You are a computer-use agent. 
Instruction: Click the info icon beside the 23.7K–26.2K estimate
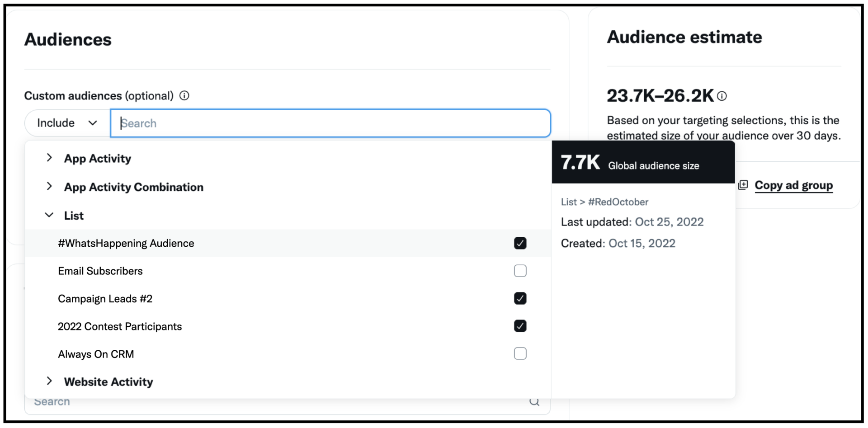click(722, 96)
